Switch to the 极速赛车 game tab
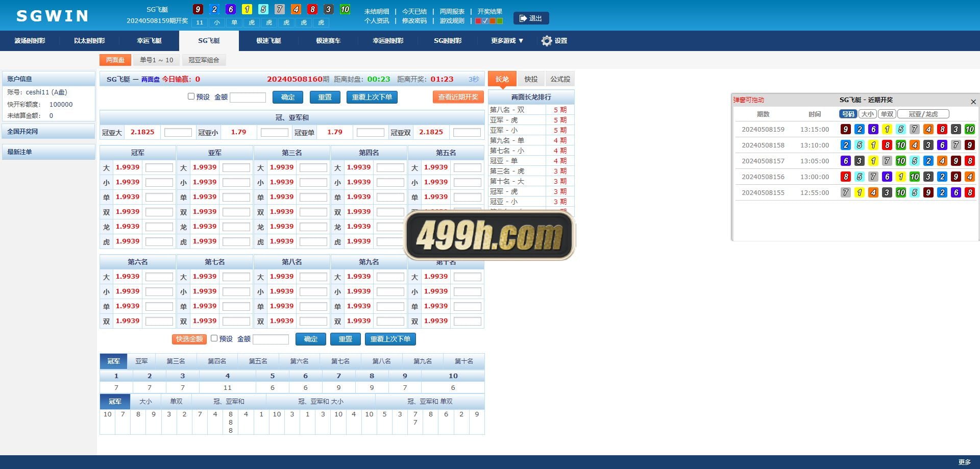Screen dimensions: 980x469 pyautogui.click(x=328, y=41)
